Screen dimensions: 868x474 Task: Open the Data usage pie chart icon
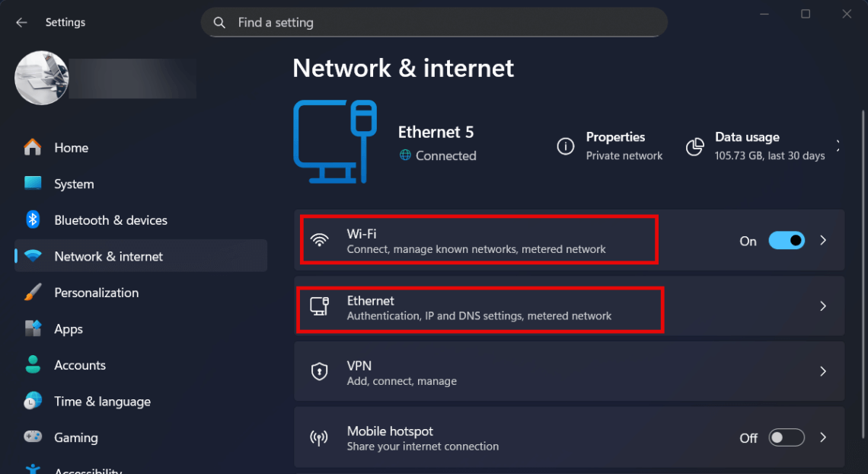click(x=694, y=146)
